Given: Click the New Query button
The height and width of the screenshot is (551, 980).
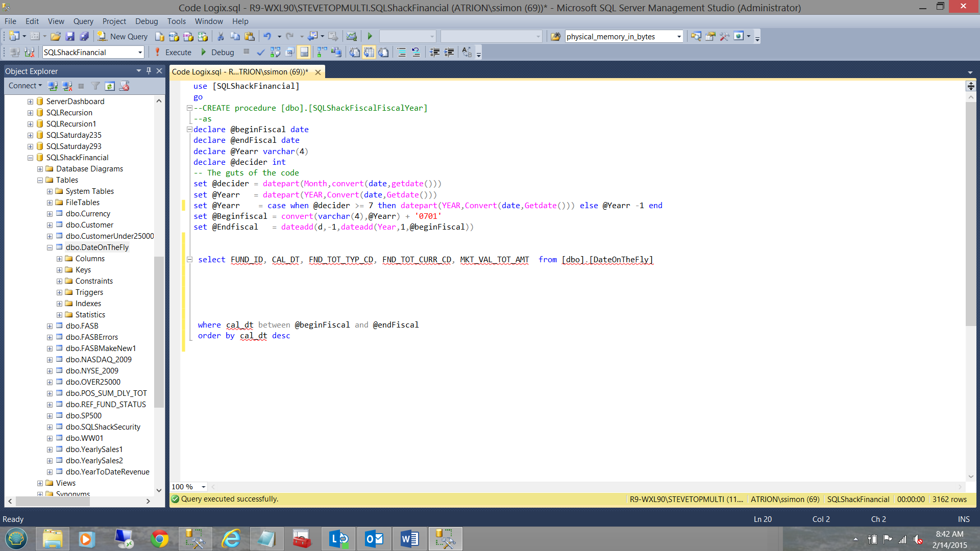Looking at the screenshot, I should (x=122, y=36).
